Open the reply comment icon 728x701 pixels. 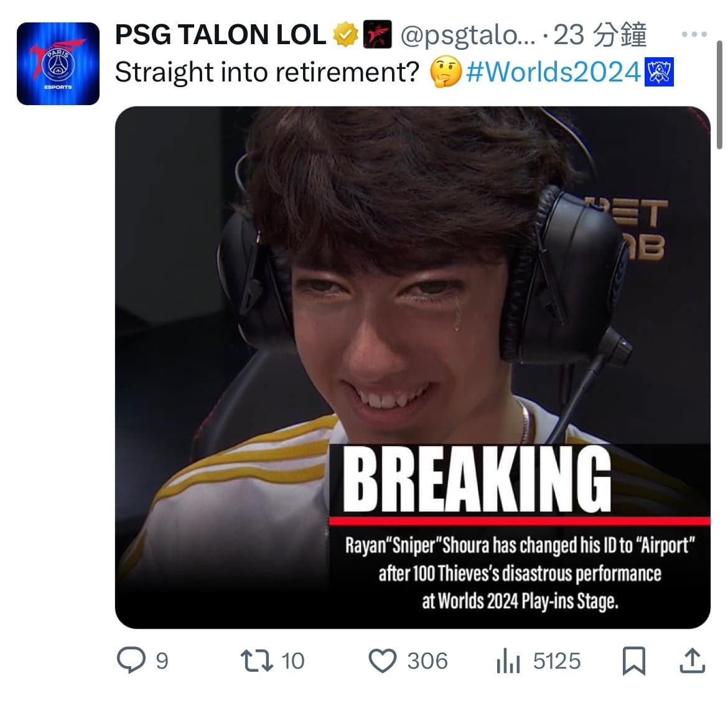click(131, 660)
